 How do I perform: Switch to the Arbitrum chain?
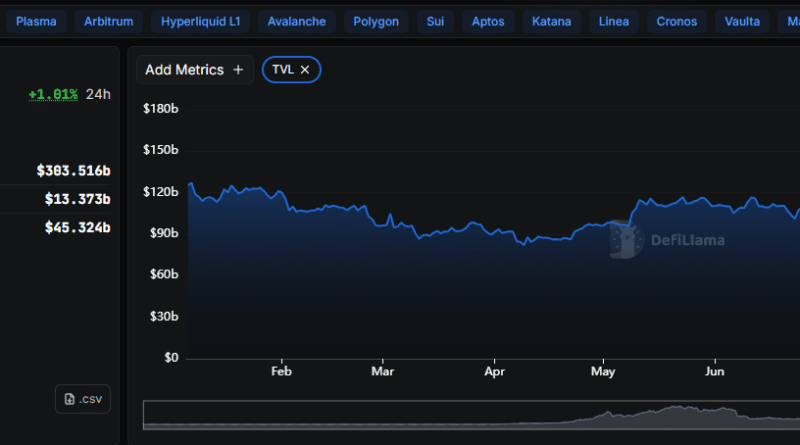pyautogui.click(x=107, y=21)
